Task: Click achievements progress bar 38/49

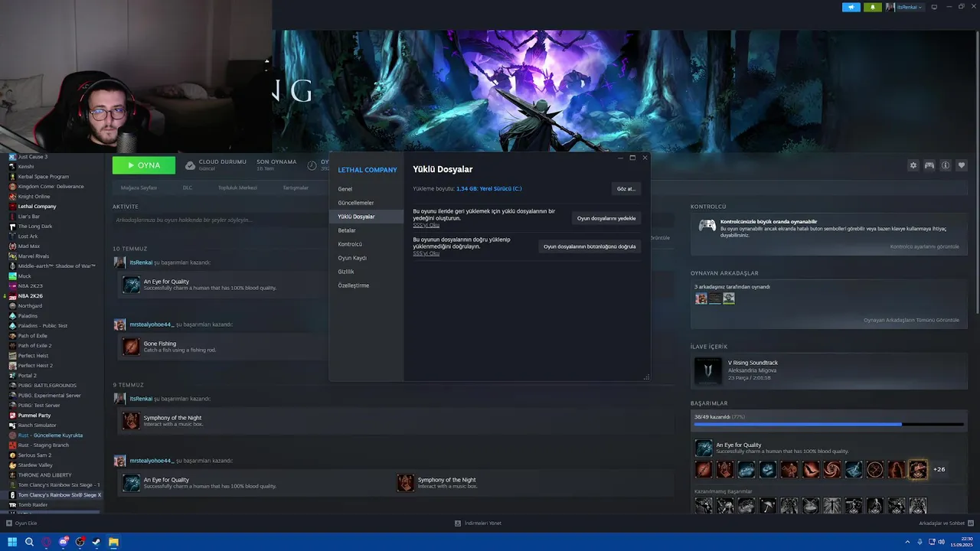Action: 828,424
